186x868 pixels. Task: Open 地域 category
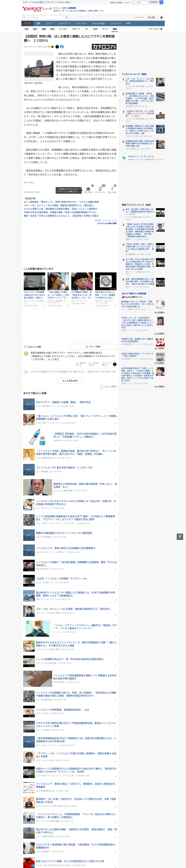point(114,29)
